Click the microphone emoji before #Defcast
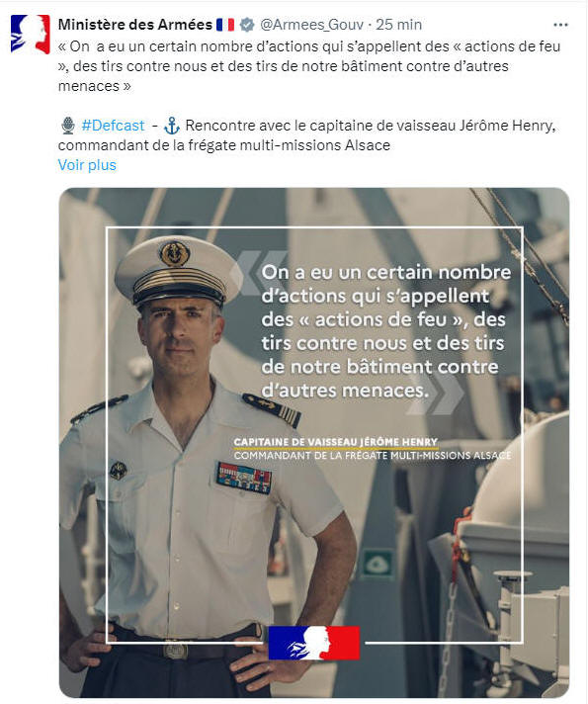The width and height of the screenshot is (588, 704). coord(68,126)
